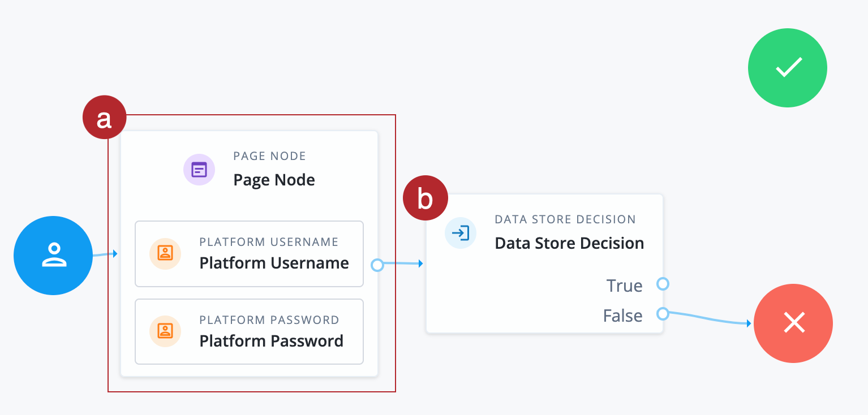The height and width of the screenshot is (415, 868).
Task: Click the Page Node output connector circle
Action: click(x=377, y=265)
